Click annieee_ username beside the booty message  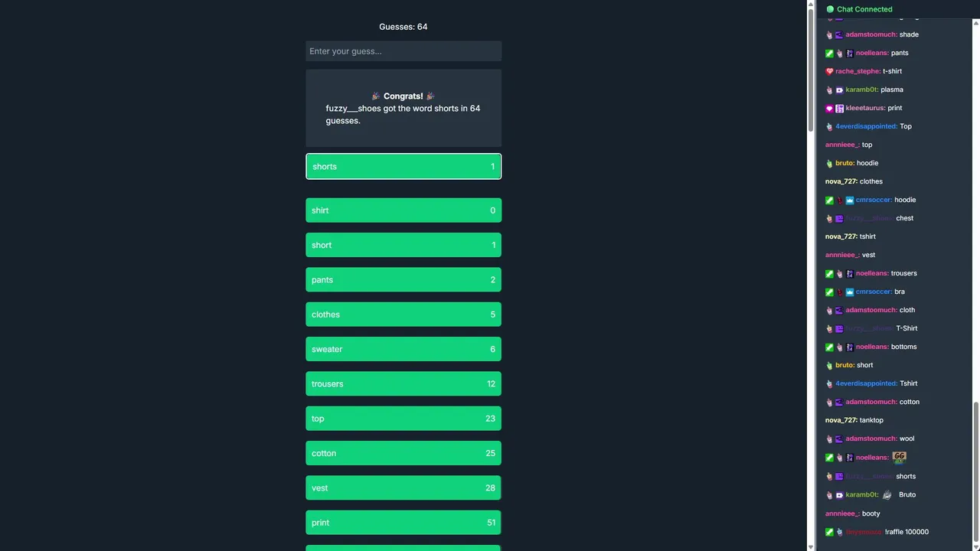[842, 514]
